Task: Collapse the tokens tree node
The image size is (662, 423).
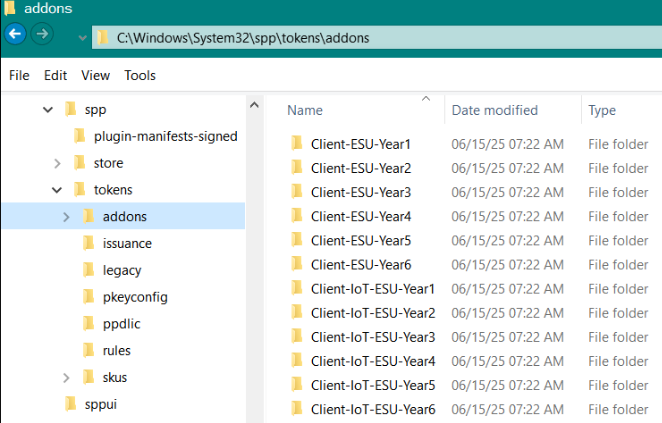Action: [57, 190]
